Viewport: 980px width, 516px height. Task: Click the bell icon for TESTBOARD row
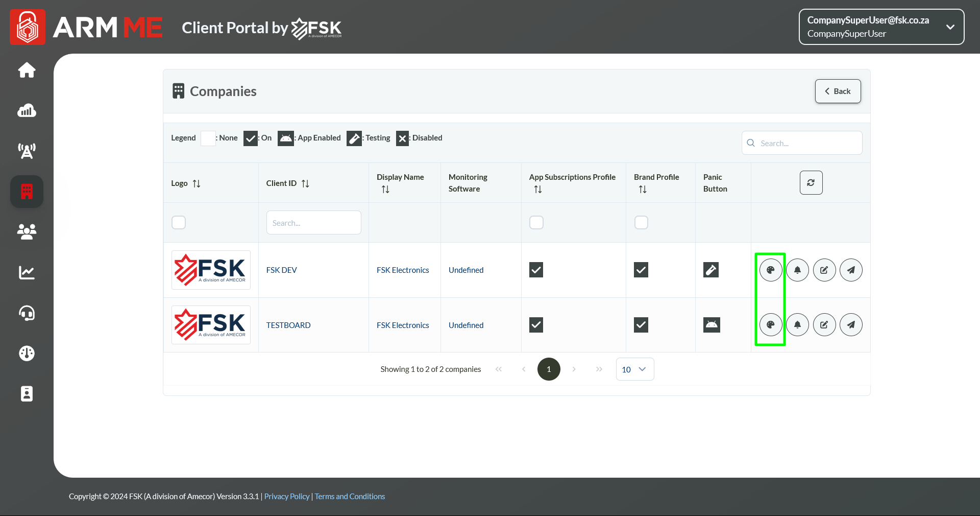pyautogui.click(x=797, y=324)
